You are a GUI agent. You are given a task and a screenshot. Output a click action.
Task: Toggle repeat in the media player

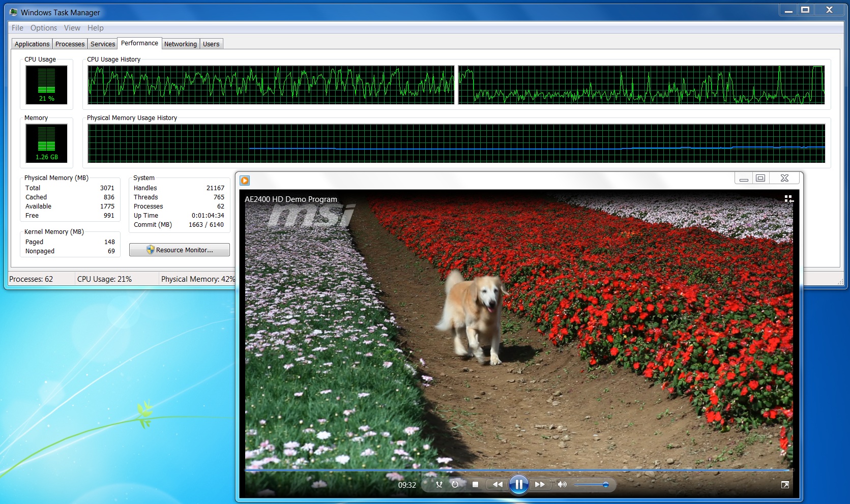[455, 485]
